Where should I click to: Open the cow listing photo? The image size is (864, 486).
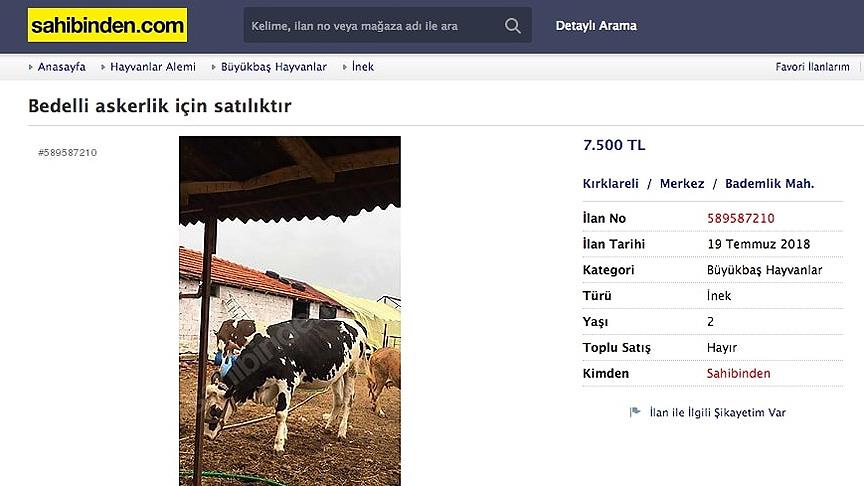coord(290,311)
